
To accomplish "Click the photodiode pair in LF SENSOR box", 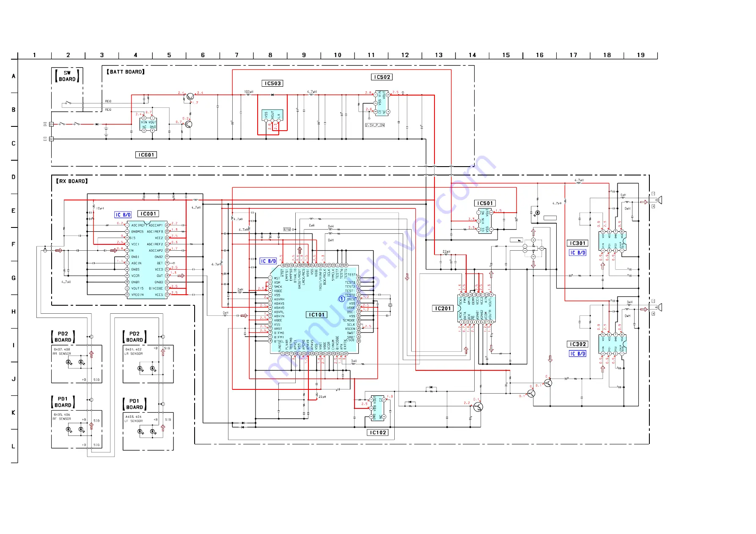I will click(x=148, y=432).
